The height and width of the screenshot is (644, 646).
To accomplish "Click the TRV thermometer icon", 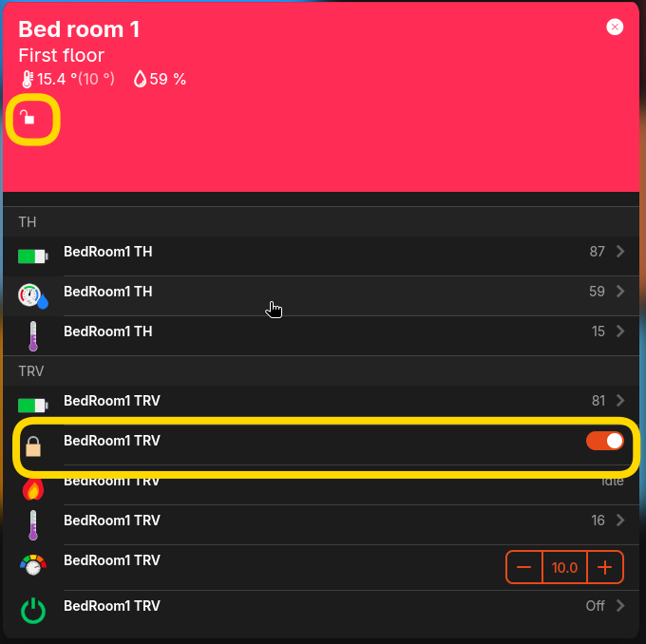I will tap(33, 525).
